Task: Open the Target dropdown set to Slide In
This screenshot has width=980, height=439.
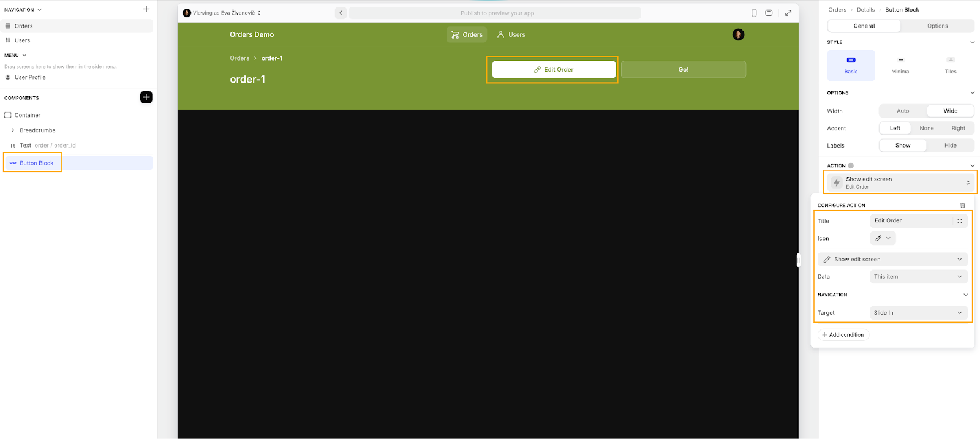Action: [x=919, y=313]
